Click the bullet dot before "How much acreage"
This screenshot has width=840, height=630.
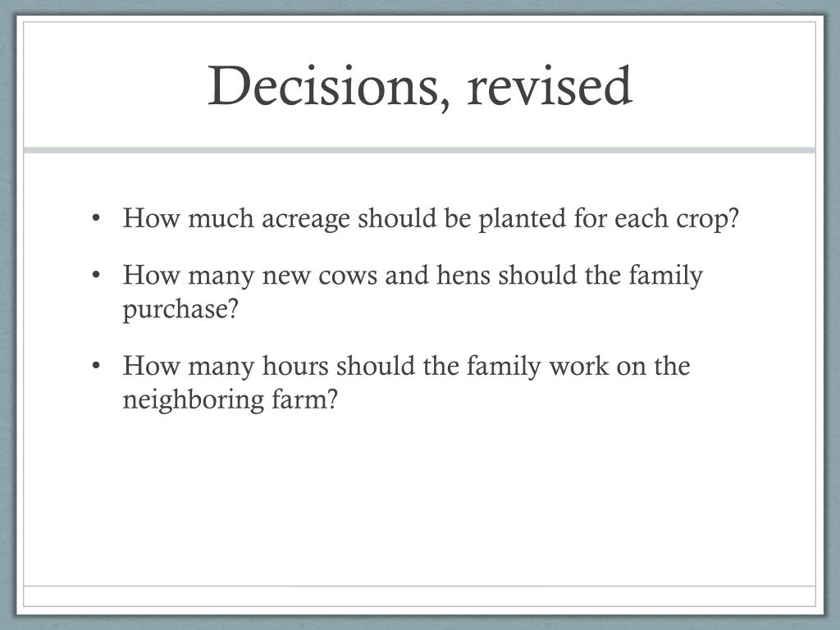pyautogui.click(x=96, y=218)
